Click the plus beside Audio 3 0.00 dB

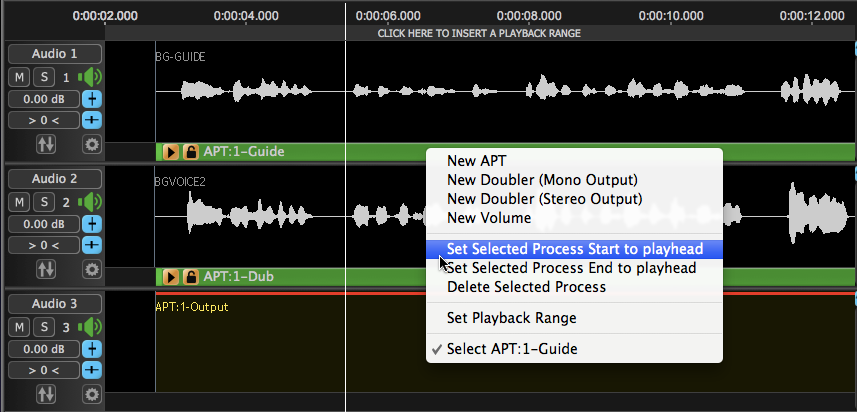92,349
